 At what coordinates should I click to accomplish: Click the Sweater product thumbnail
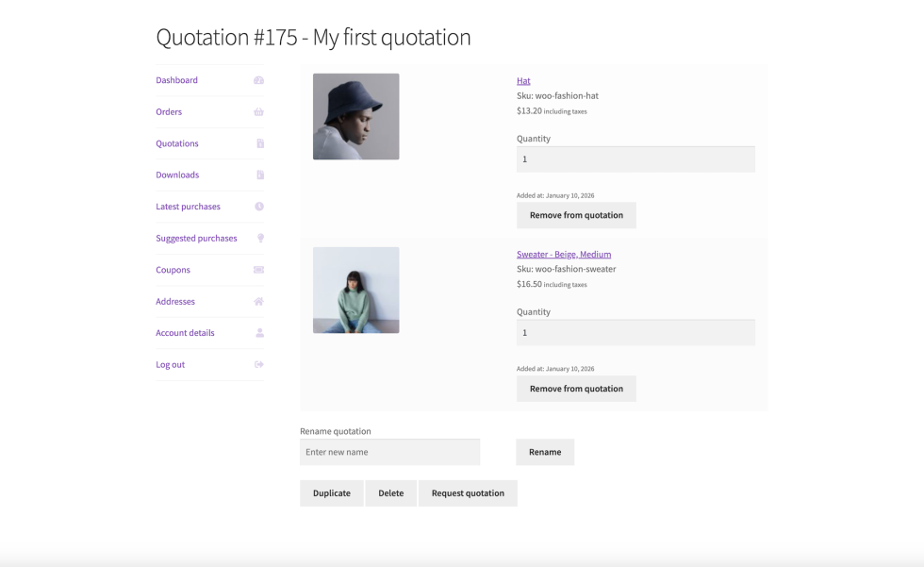click(x=355, y=291)
